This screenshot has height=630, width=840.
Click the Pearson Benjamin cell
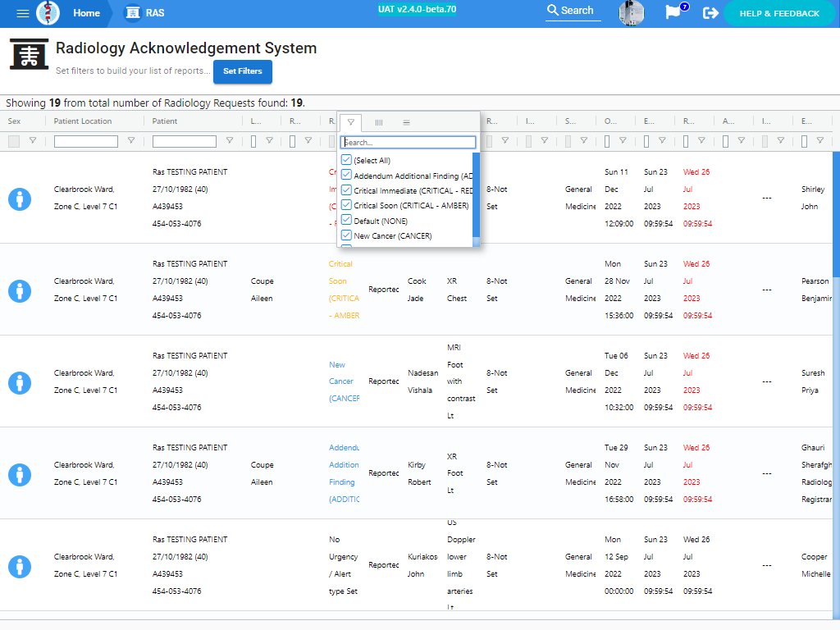pyautogui.click(x=816, y=290)
